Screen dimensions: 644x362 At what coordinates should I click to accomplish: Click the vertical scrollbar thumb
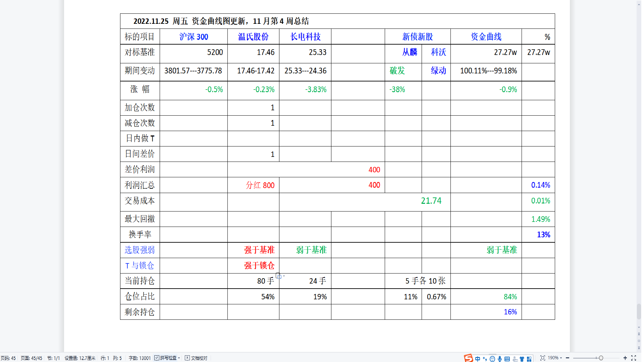point(639,312)
